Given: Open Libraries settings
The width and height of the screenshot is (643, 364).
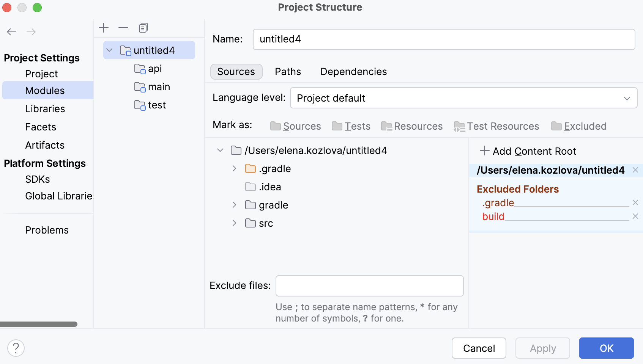Looking at the screenshot, I should [45, 109].
